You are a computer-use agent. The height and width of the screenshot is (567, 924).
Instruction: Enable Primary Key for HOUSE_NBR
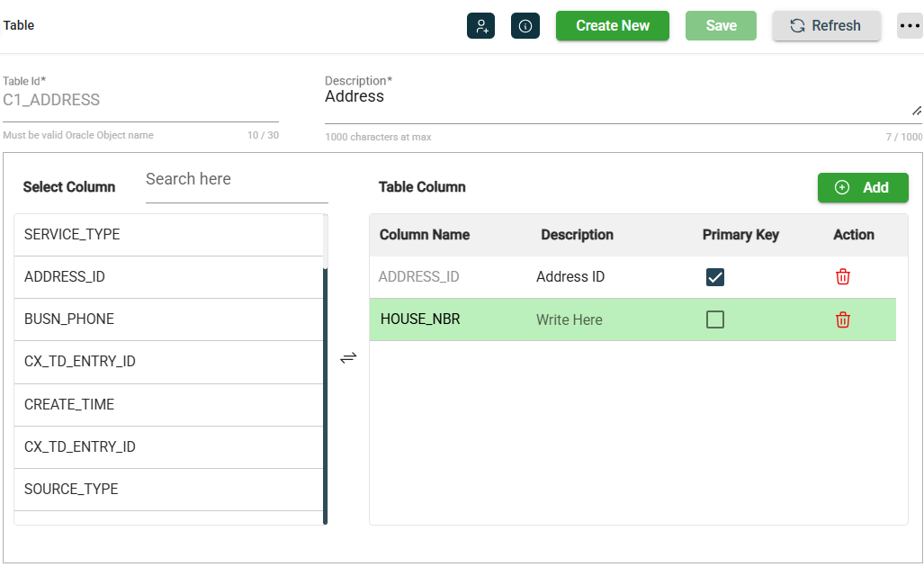715,319
